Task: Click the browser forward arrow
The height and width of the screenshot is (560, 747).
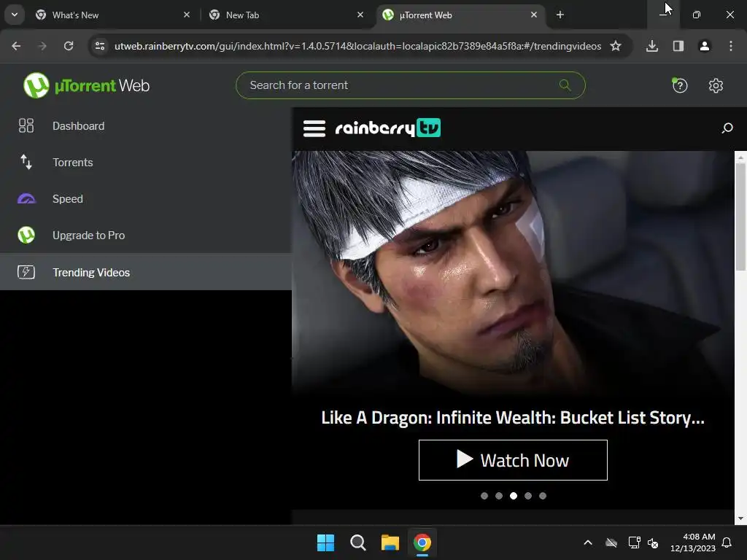Action: tap(42, 46)
